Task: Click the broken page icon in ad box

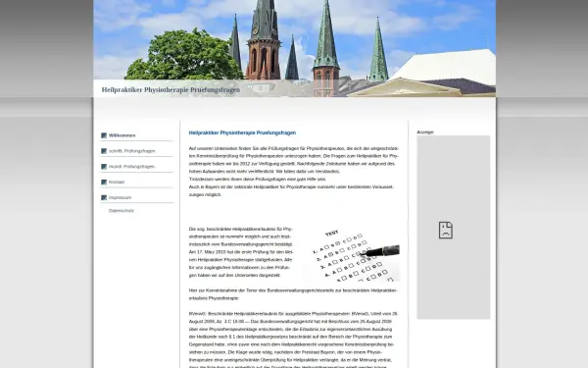Action: [x=446, y=230]
